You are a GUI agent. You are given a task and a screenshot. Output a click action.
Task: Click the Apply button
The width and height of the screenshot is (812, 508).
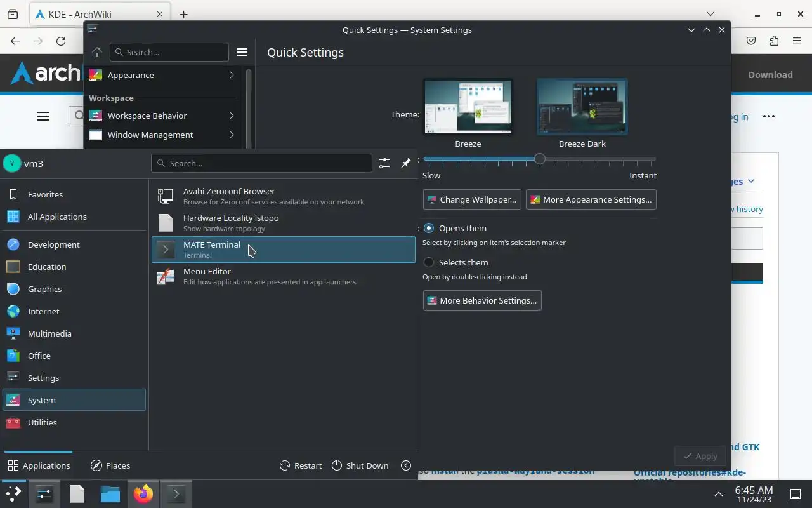(x=700, y=456)
